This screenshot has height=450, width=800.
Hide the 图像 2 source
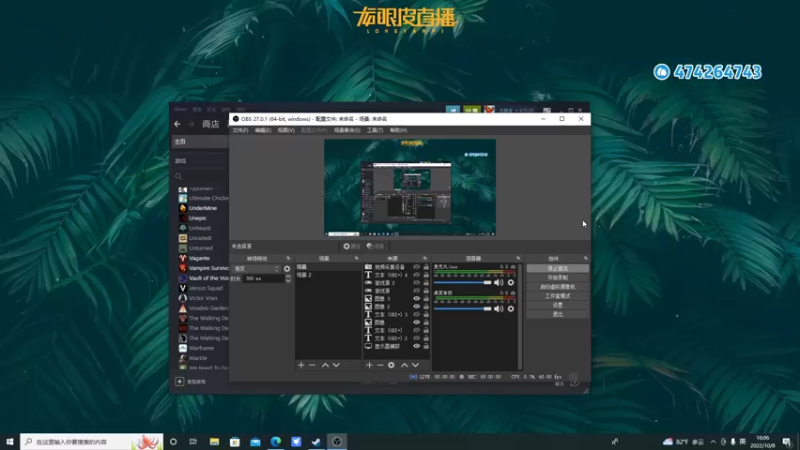click(x=416, y=307)
